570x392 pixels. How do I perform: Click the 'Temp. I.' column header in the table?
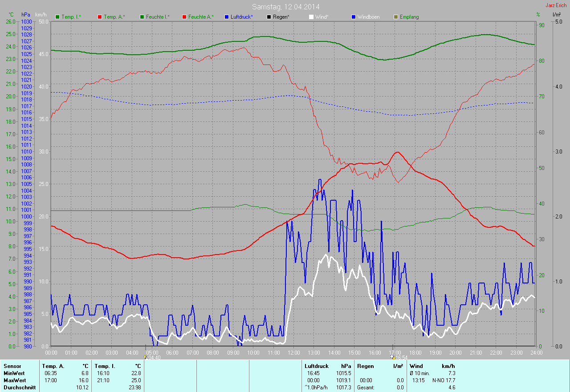[x=105, y=366]
